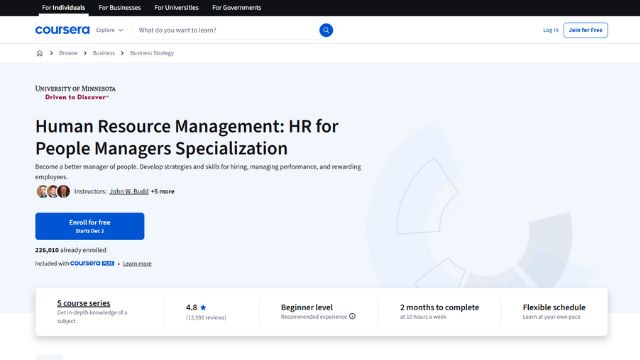Click the 13,592 reviews text
Image resolution: width=640 pixels, height=360 pixels.
click(x=206, y=317)
